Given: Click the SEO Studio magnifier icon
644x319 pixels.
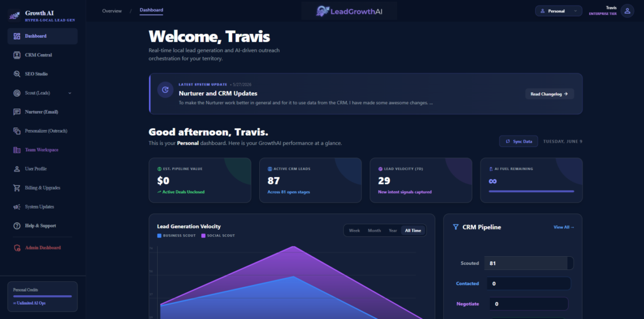Looking at the screenshot, I should pyautogui.click(x=17, y=74).
